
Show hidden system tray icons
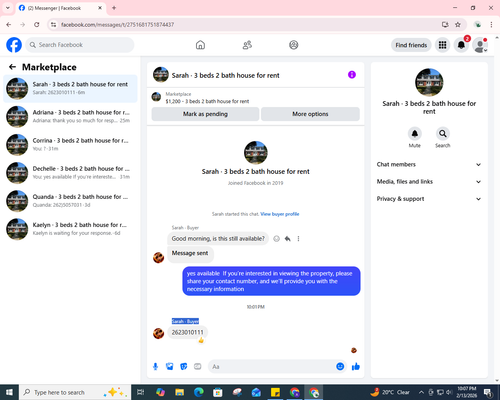(x=421, y=392)
